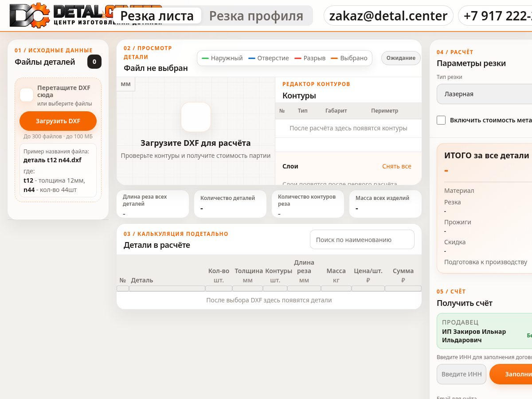Click the Периметр column header in Контуры

click(x=385, y=111)
